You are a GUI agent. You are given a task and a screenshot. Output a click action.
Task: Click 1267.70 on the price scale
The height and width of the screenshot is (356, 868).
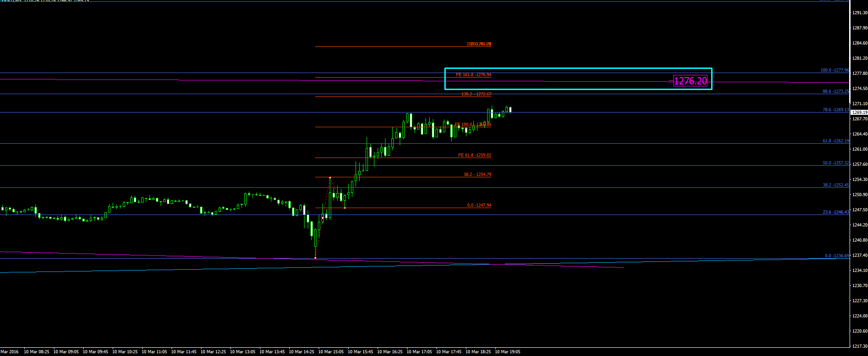pyautogui.click(x=860, y=119)
